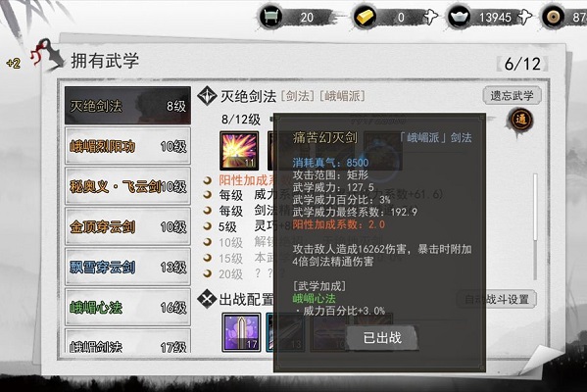Click the copper coin currency icon
Screen dimensions: 587x392
pyautogui.click(x=553, y=18)
